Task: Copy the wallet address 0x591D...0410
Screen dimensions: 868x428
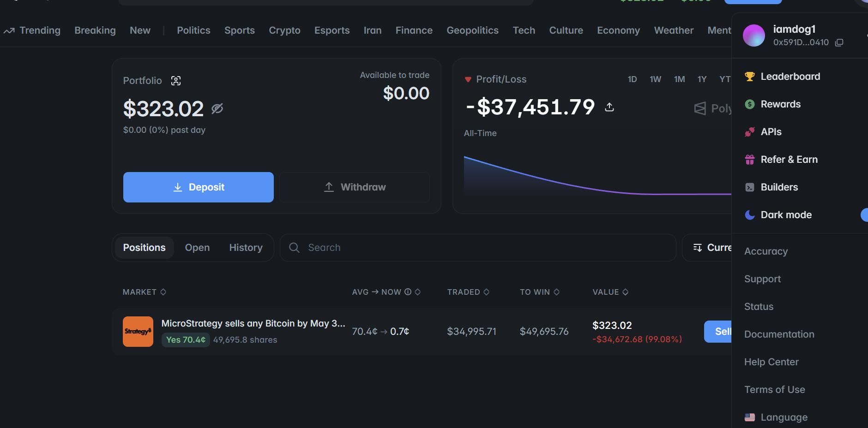Action: pyautogui.click(x=839, y=42)
